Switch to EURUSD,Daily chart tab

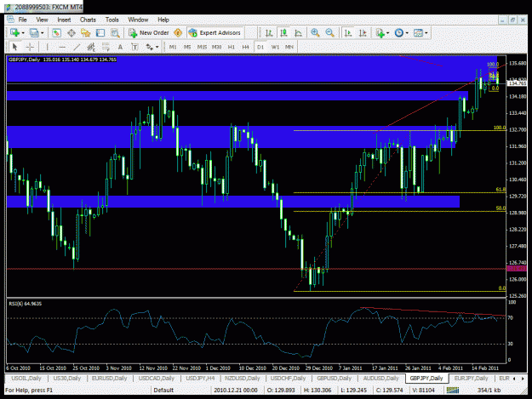[x=109, y=378]
